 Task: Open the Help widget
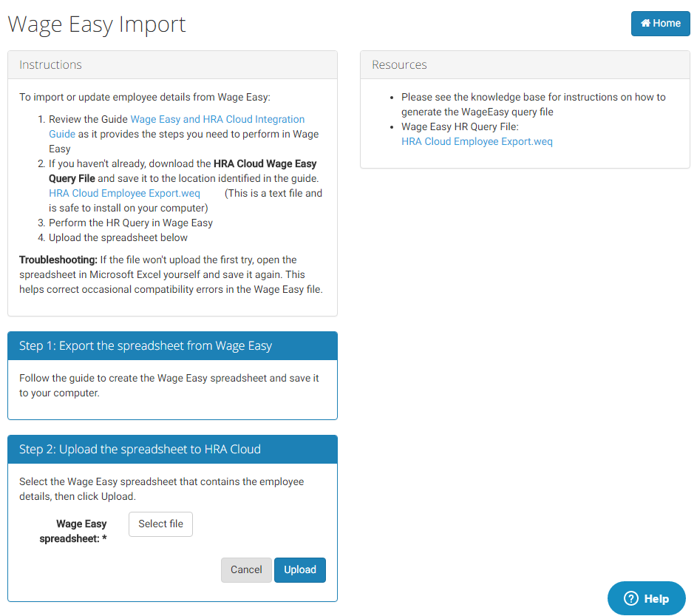pos(646,598)
